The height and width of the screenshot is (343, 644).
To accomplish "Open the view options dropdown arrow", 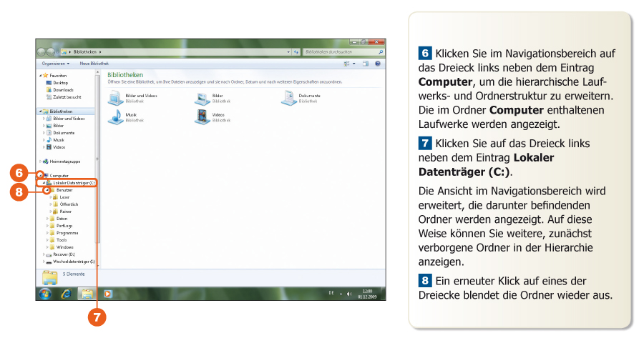I will [x=355, y=64].
